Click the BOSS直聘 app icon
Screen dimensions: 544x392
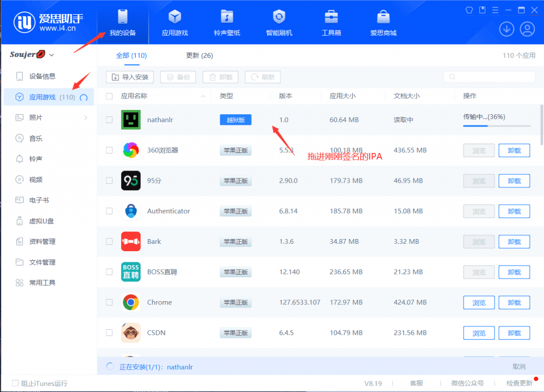(131, 271)
